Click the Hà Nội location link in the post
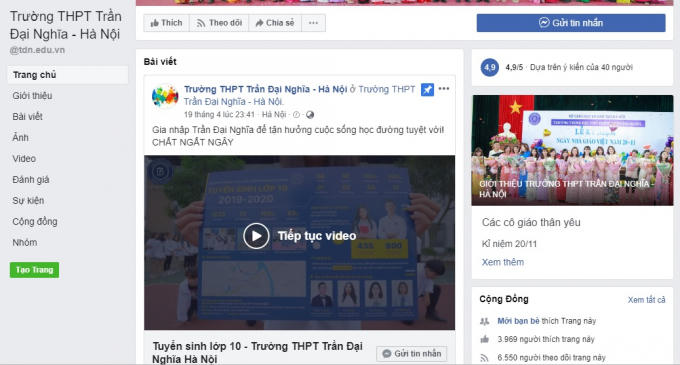 tap(274, 115)
